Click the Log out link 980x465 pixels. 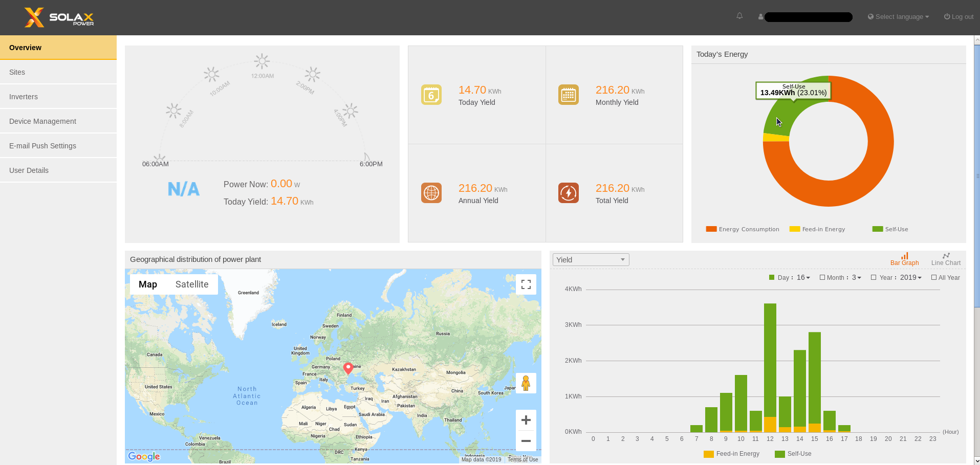pos(959,17)
